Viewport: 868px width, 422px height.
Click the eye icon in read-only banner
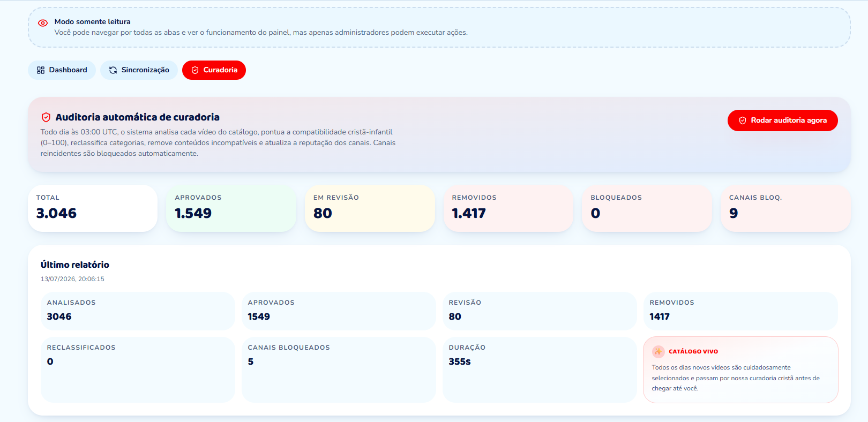43,23
